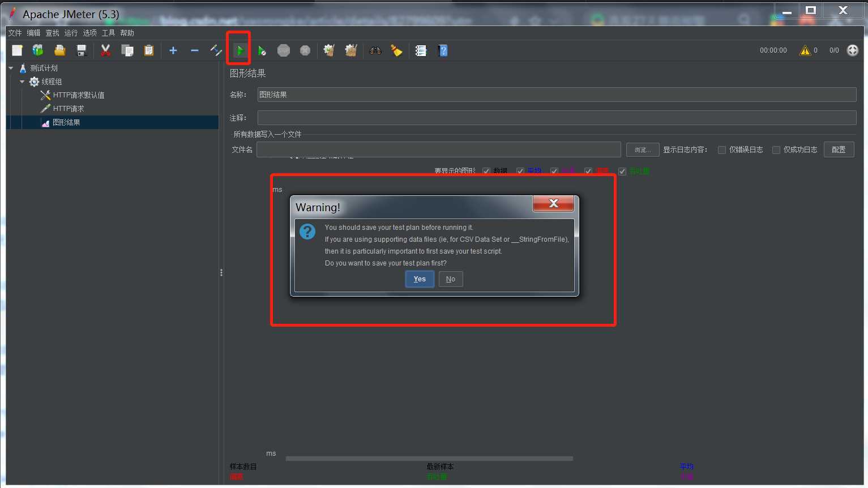Image resolution: width=868 pixels, height=488 pixels.
Task: Click the Help question mark icon
Action: pos(443,50)
